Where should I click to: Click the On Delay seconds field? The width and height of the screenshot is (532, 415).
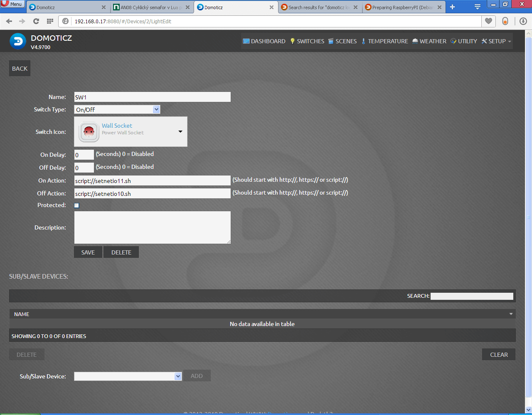(x=84, y=155)
